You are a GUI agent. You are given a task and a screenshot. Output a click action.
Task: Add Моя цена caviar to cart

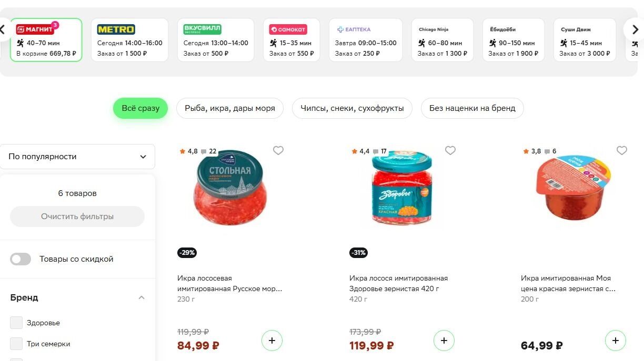(615, 341)
